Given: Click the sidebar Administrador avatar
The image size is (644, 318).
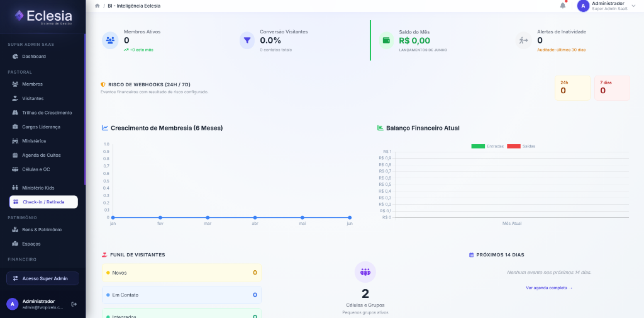Looking at the screenshot, I should 13,304.
